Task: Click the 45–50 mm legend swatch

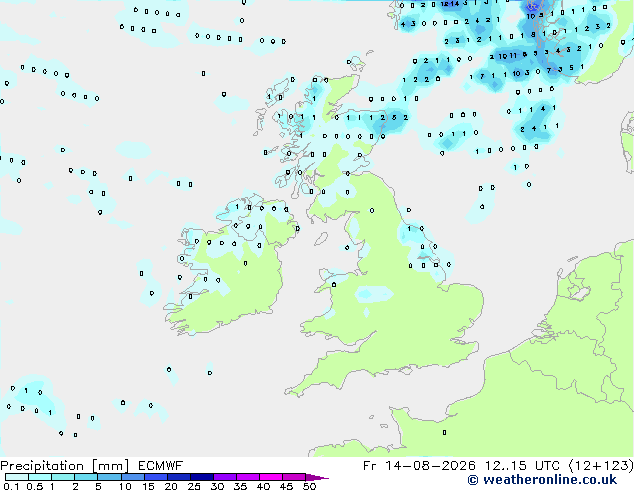Action: [x=294, y=477]
